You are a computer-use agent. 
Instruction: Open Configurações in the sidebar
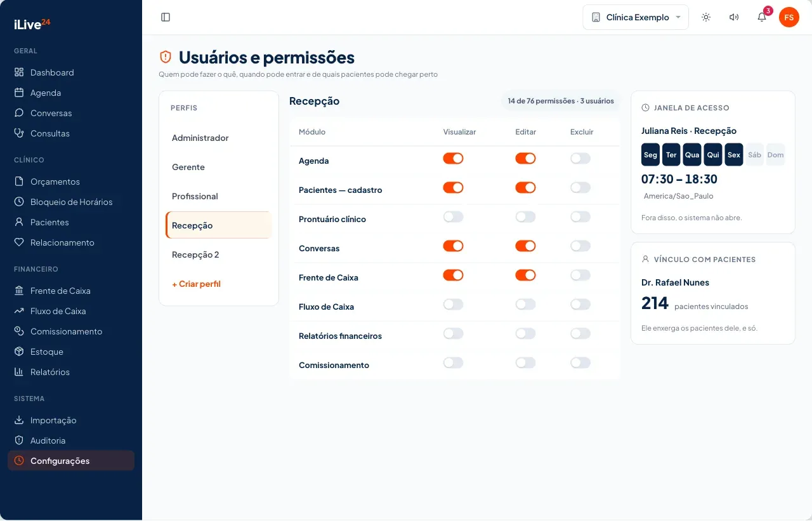pos(71,461)
